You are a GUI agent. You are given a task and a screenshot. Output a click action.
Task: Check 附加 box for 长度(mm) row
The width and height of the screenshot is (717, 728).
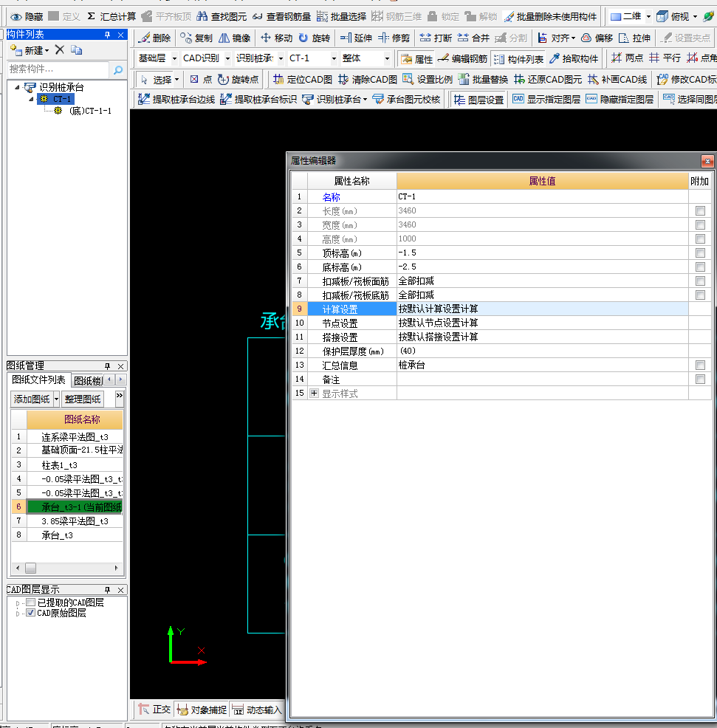click(x=700, y=210)
